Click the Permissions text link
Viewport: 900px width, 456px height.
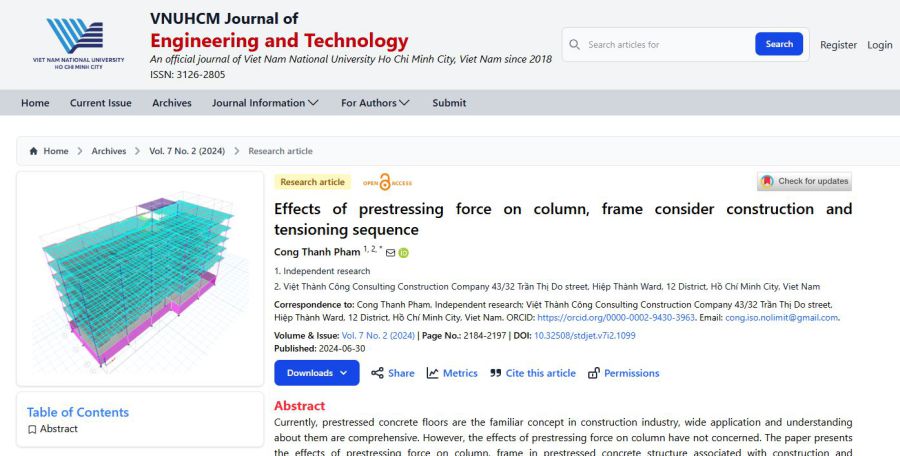(x=631, y=373)
